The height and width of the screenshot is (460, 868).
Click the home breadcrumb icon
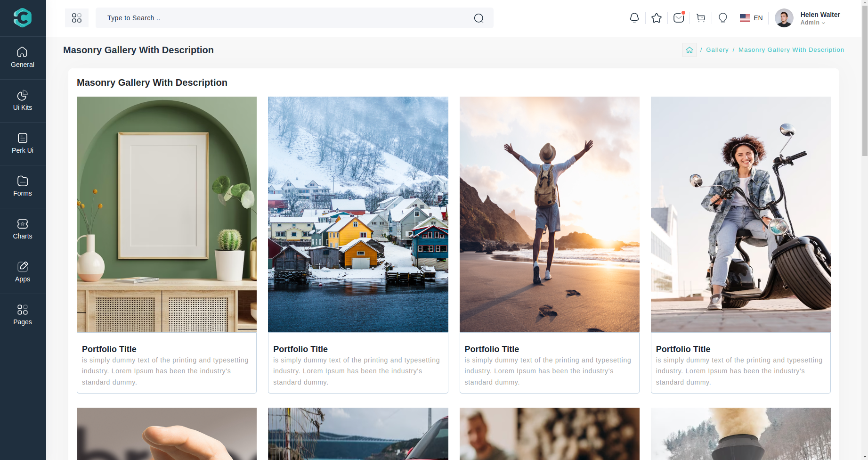pos(690,50)
